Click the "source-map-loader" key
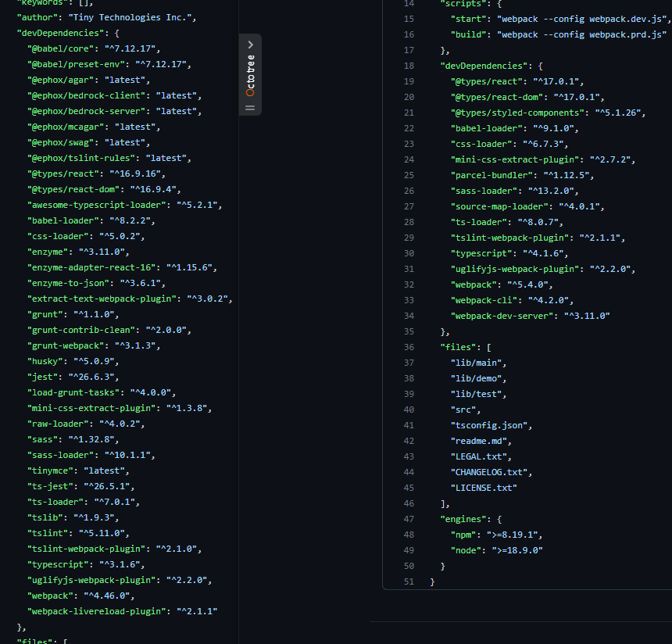This screenshot has width=672, height=644. [x=499, y=206]
